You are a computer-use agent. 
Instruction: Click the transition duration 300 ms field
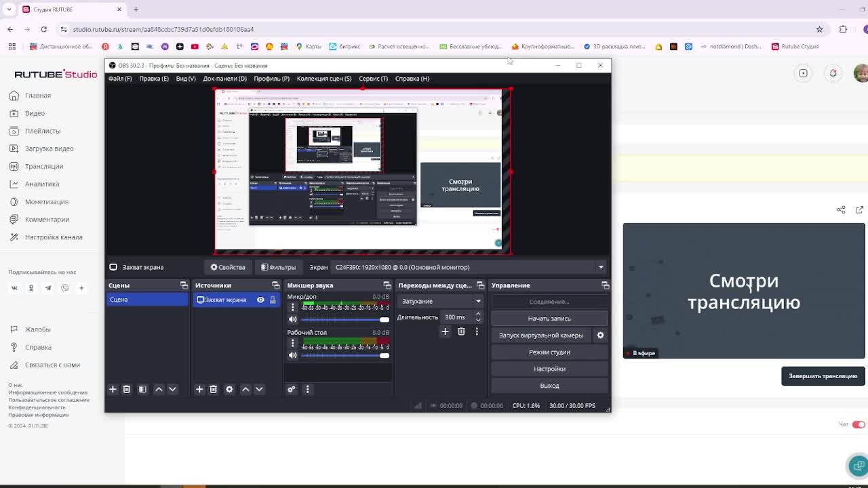pos(458,317)
